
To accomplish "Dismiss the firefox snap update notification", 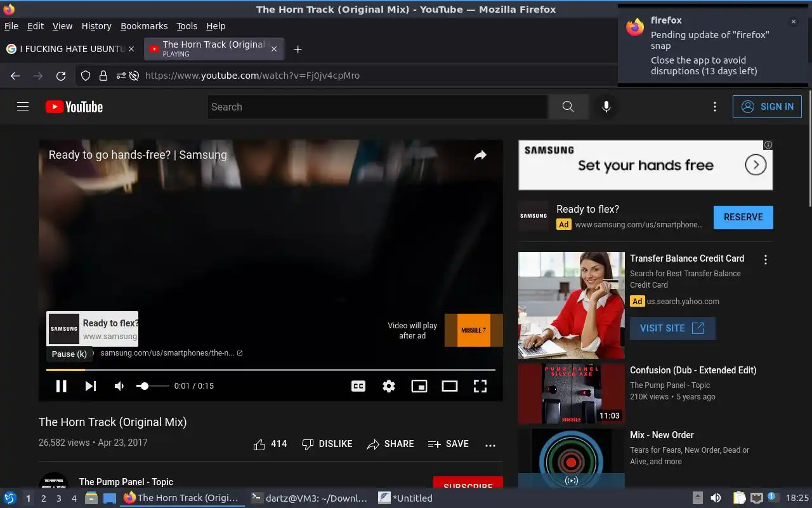I will pos(793,22).
